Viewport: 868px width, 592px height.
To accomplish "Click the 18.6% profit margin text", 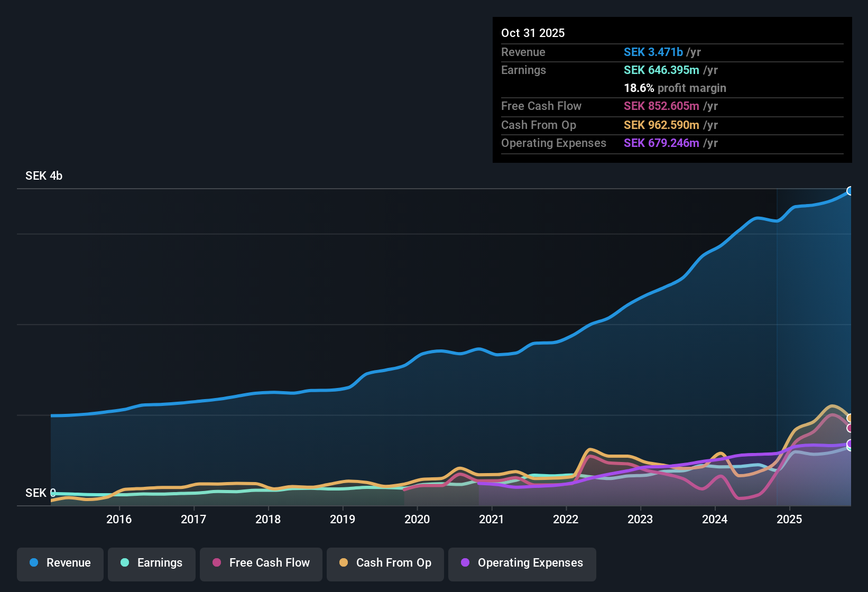I will [x=675, y=88].
